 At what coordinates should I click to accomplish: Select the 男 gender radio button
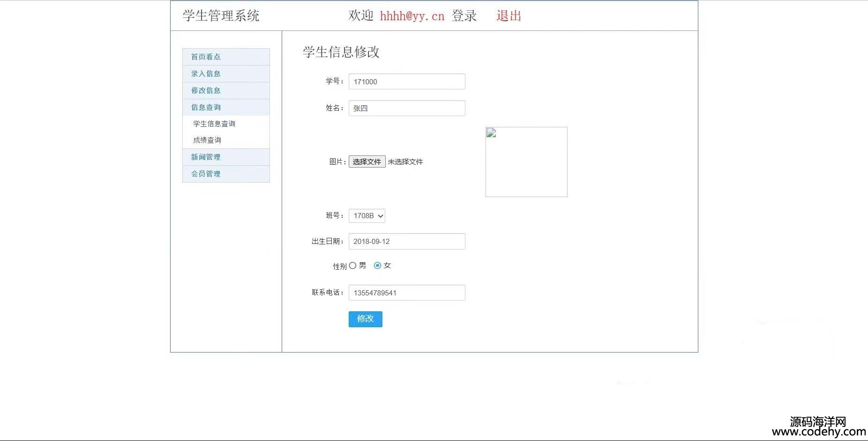click(353, 265)
